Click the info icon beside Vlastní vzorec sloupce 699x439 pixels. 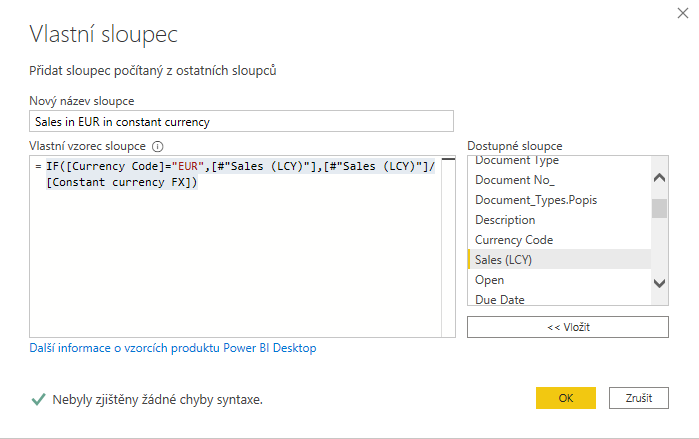point(158,146)
